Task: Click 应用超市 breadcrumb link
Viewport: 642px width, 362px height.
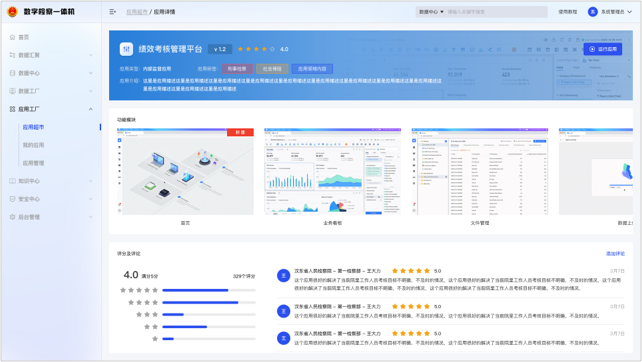Action: click(136, 12)
